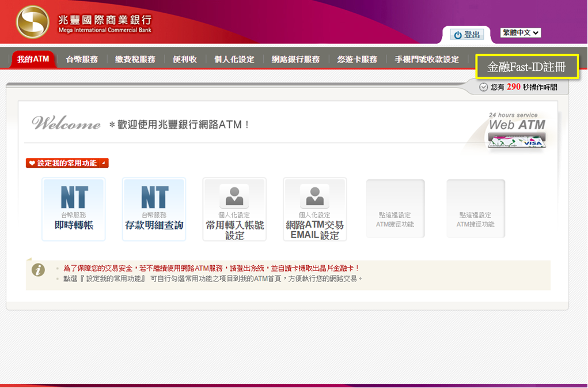Open 常用轉入帳號設定 shortcut icon
Viewport: 588px width, 388px height.
click(234, 208)
